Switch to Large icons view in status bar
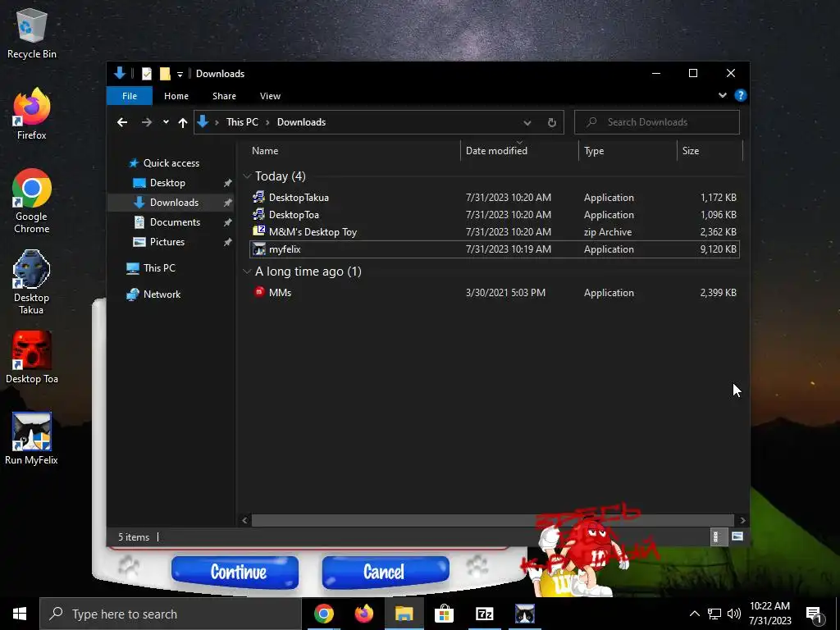The image size is (840, 630). [737, 536]
